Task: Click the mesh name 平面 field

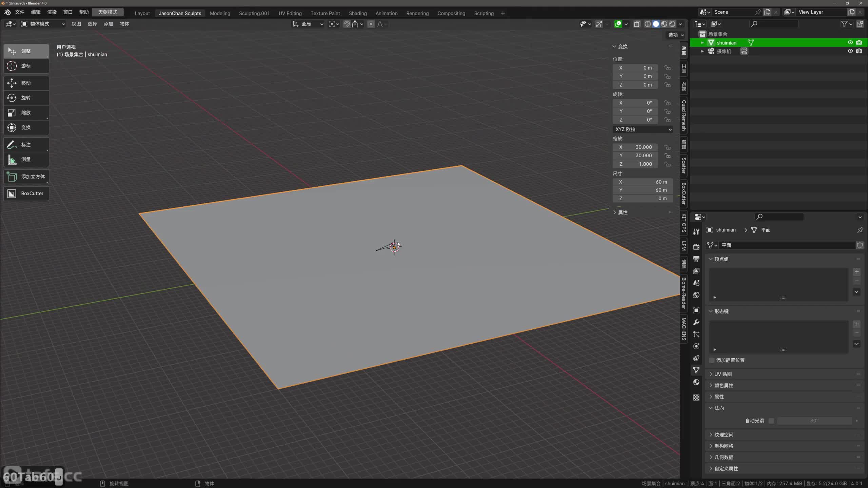Action: (787, 245)
